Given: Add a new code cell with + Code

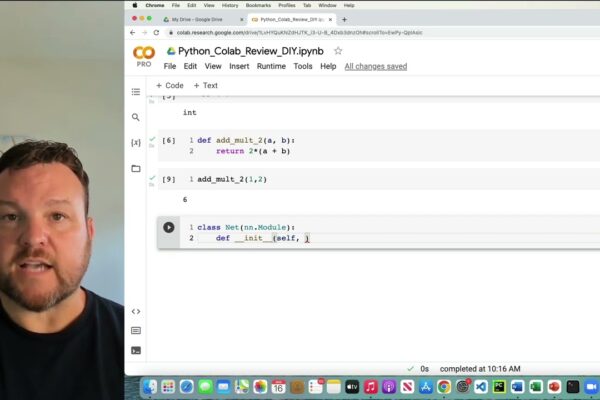Looking at the screenshot, I should (170, 85).
